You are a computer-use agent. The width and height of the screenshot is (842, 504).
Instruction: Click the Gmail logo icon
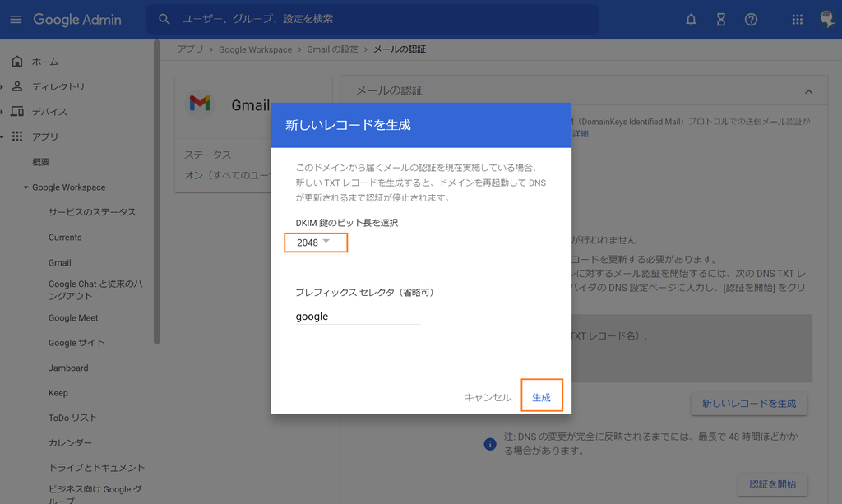pos(200,103)
